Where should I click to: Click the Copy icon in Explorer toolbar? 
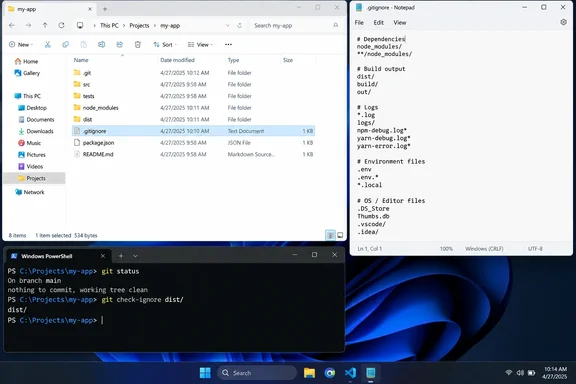click(65, 44)
